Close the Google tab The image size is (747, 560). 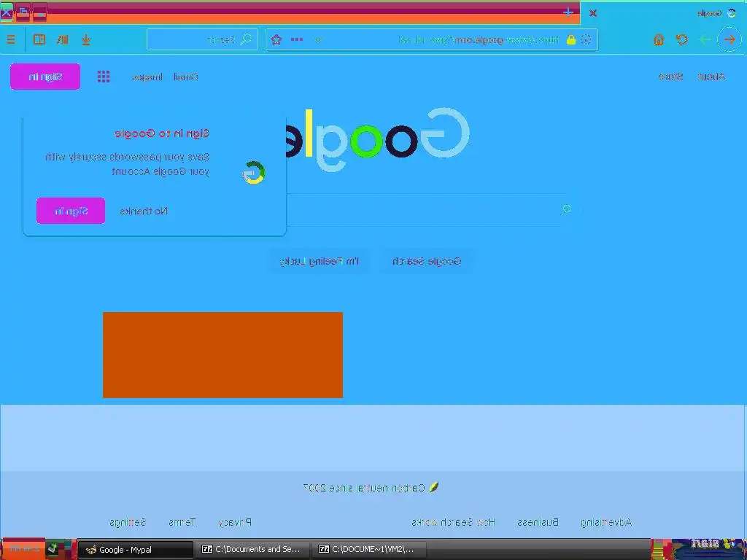593,13
